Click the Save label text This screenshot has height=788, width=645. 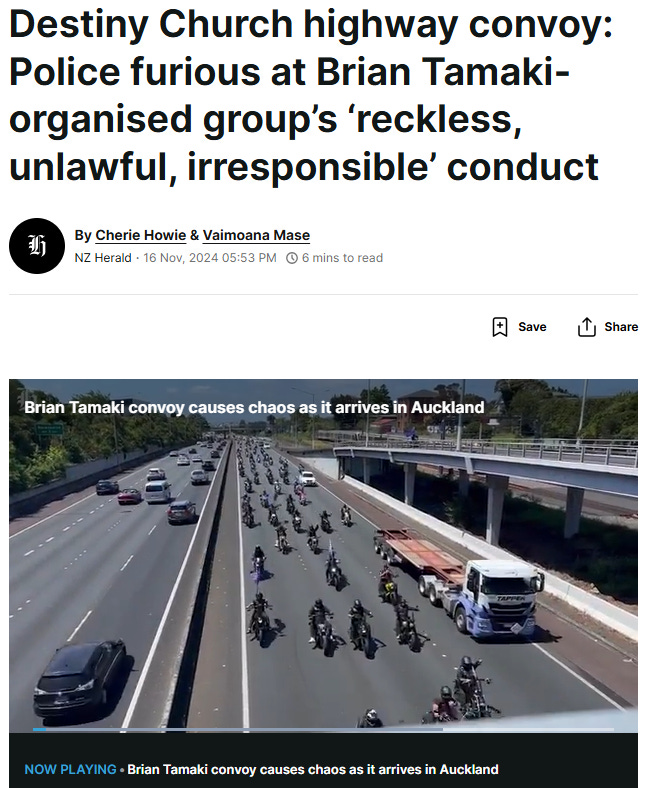[532, 327]
